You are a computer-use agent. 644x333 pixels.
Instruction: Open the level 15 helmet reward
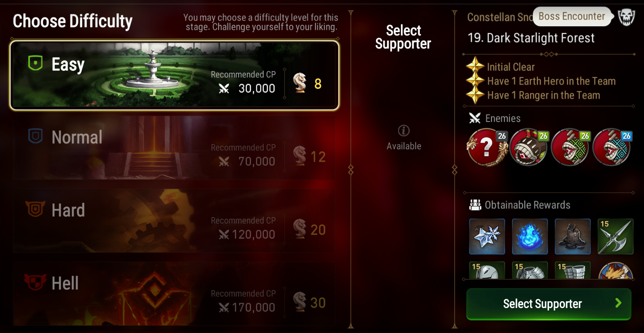(487, 270)
